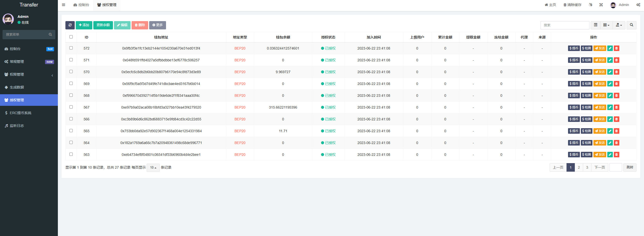Open the rows-per-page dropdown showing 10
The height and width of the screenshot is (236, 644).
[153, 168]
